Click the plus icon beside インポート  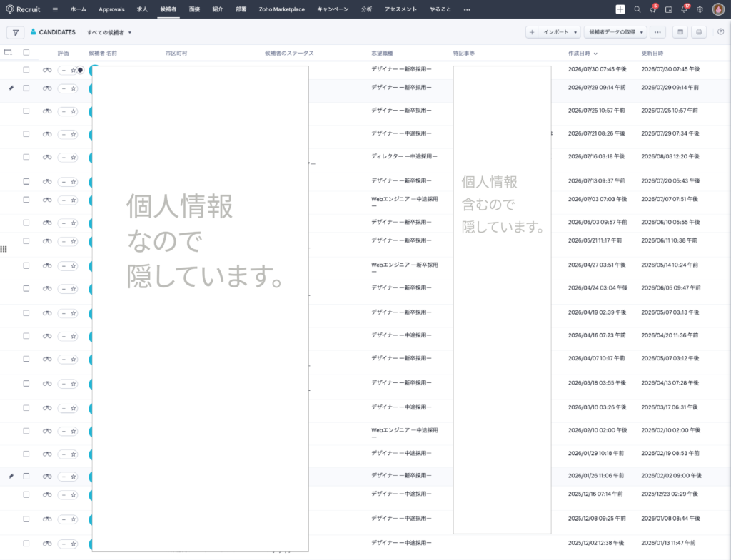[x=531, y=32]
